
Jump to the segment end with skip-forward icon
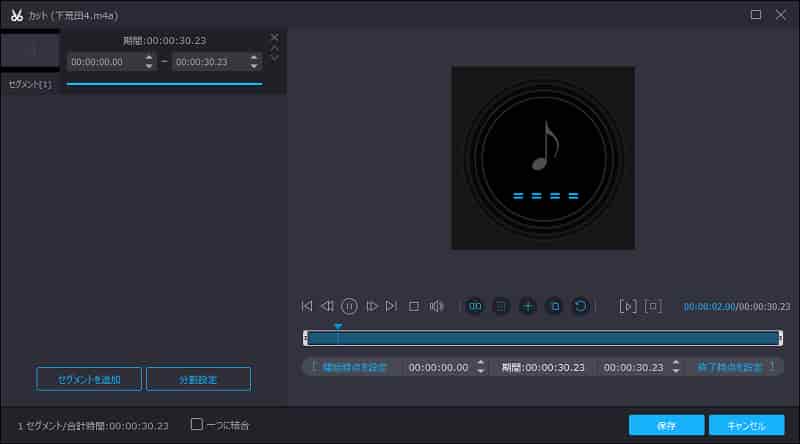[x=391, y=306]
